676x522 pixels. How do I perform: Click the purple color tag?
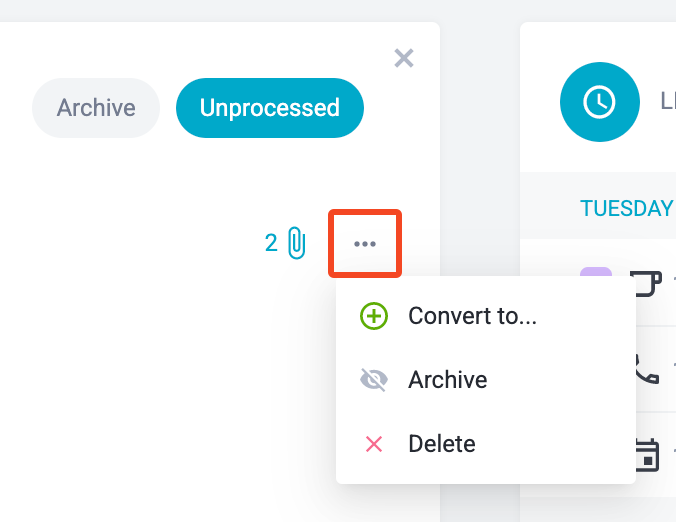pos(596,272)
